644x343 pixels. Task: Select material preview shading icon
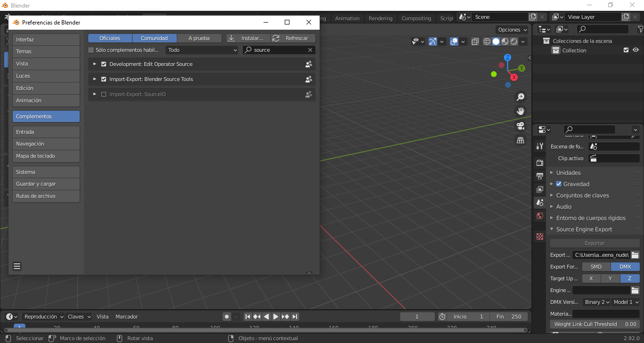505,41
